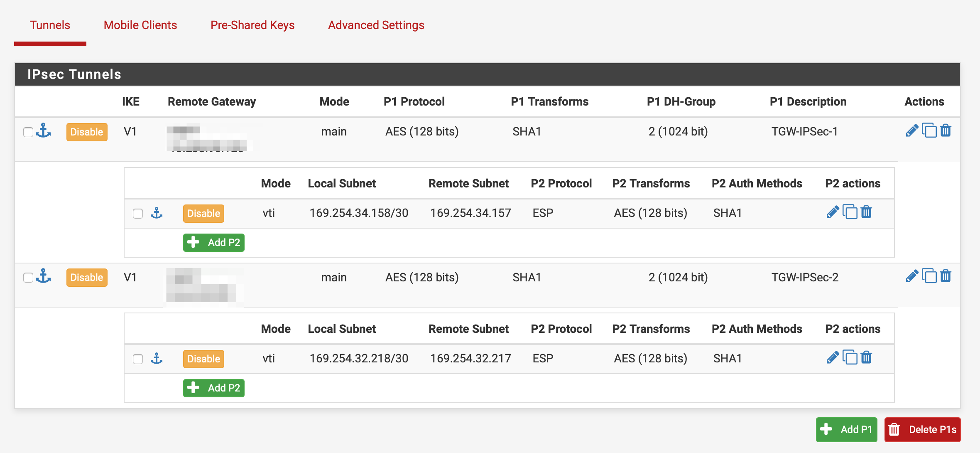Click the Add P1 button
Image resolution: width=980 pixels, height=453 pixels.
point(847,430)
